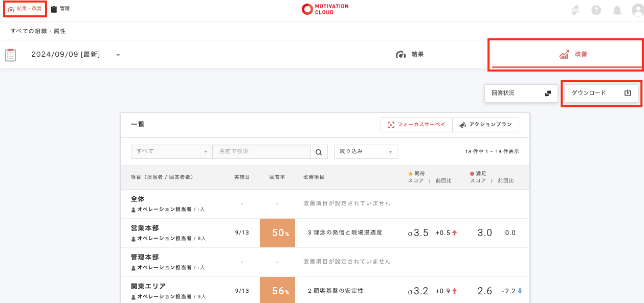The width and height of the screenshot is (644, 303).
Task: Open the フォーカスサーベイ button
Action: (x=416, y=125)
